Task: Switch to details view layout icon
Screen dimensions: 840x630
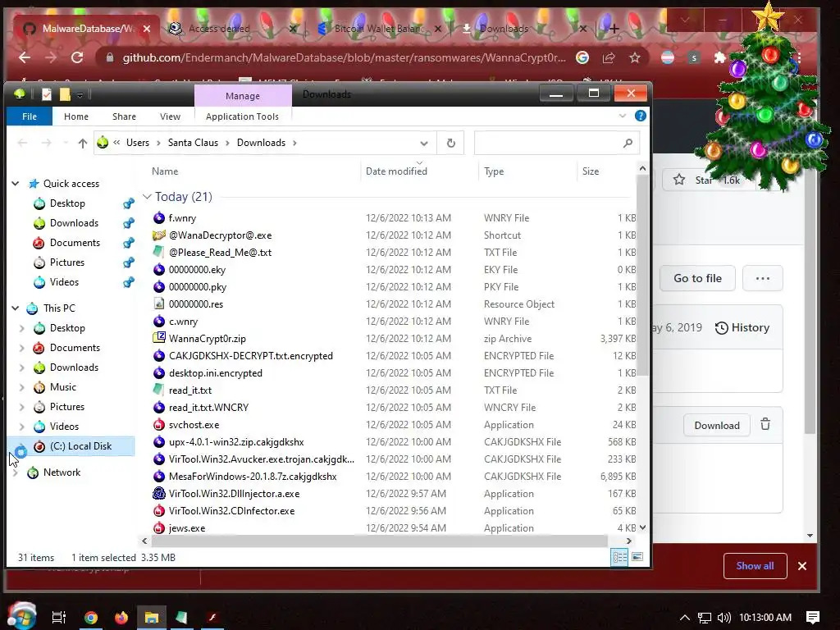Action: tap(619, 557)
